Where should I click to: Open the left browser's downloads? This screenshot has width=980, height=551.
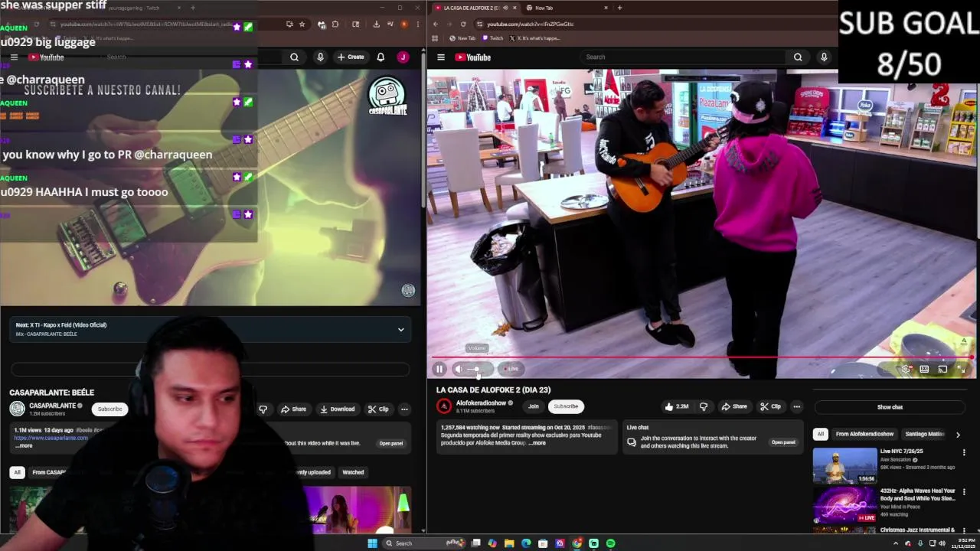click(x=376, y=24)
